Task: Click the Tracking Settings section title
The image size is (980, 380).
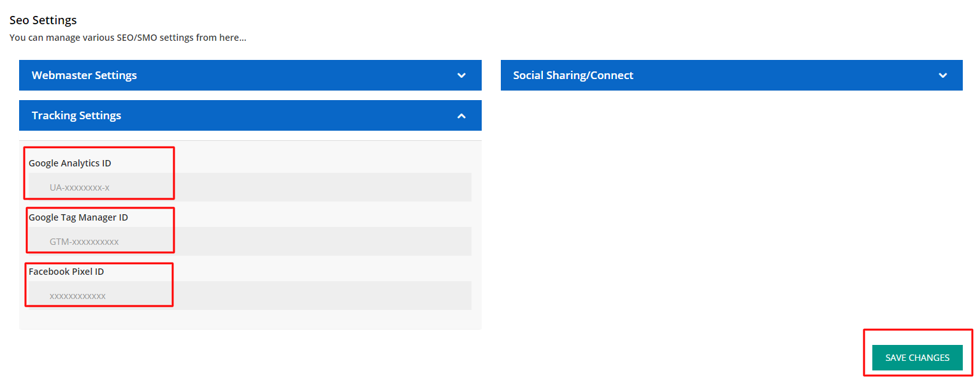Action: tap(76, 115)
